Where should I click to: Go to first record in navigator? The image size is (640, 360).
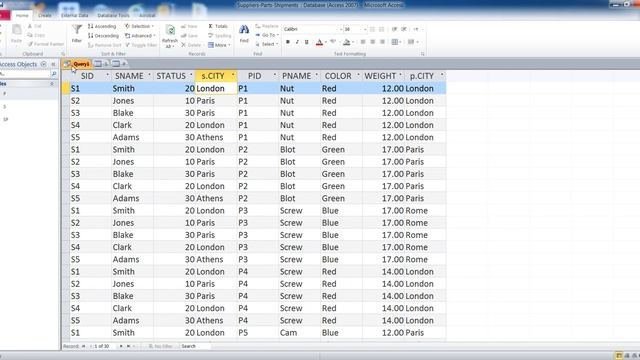pyautogui.click(x=84, y=346)
